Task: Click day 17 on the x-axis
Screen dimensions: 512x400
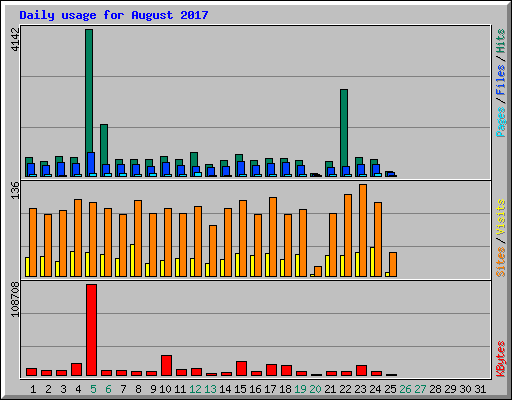Action: (x=270, y=389)
